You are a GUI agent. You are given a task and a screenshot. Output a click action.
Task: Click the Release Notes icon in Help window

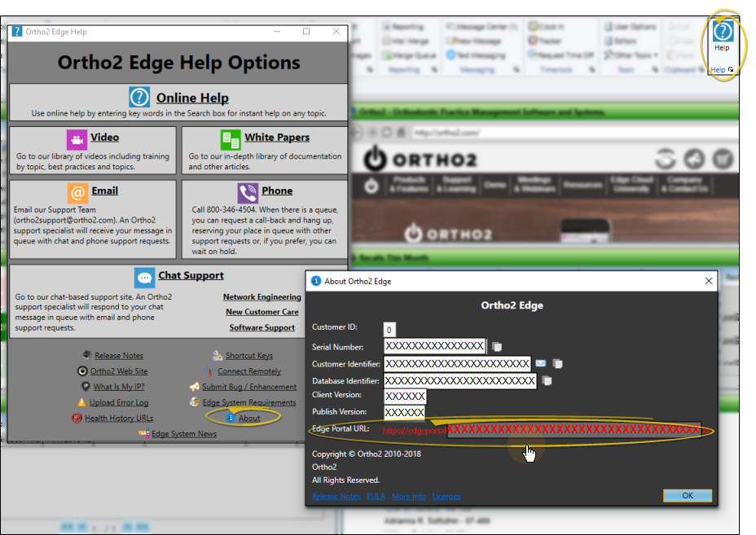(87, 355)
